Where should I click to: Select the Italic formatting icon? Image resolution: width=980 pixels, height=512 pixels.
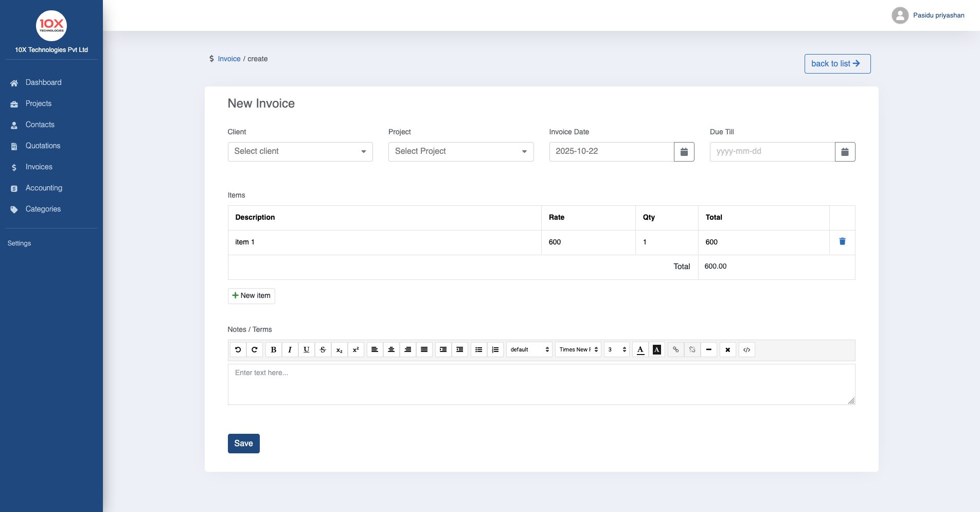pos(290,349)
